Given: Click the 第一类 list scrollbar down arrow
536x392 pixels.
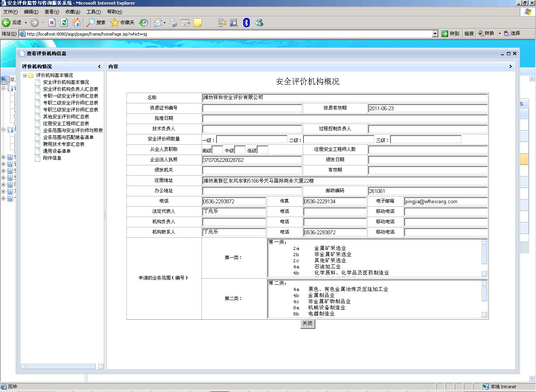Looking at the screenshot, I should pos(484,274).
